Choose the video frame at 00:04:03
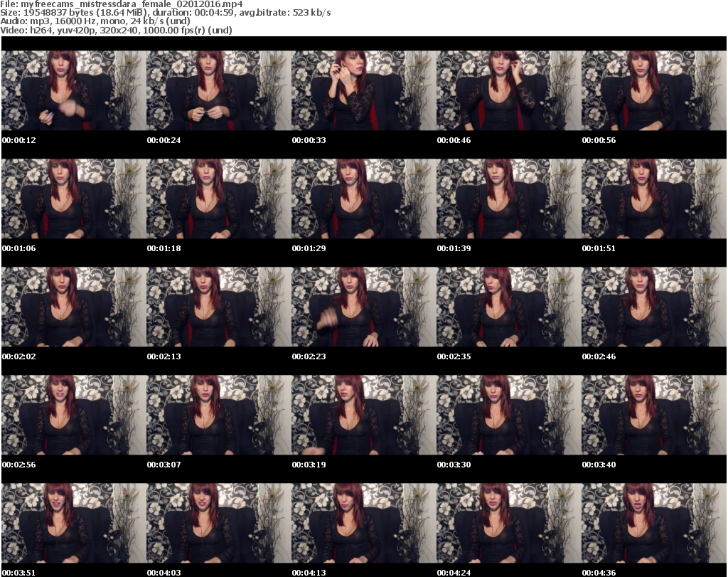The height and width of the screenshot is (577, 728). (219, 524)
